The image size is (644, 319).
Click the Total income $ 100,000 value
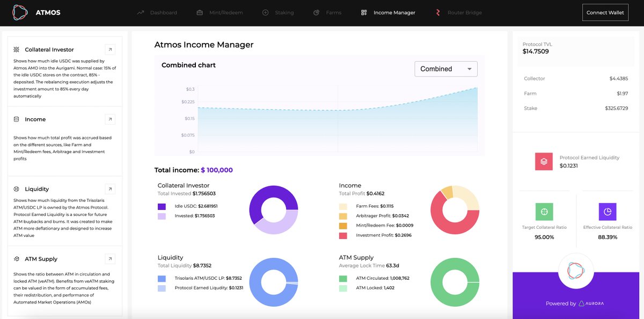[x=217, y=170]
